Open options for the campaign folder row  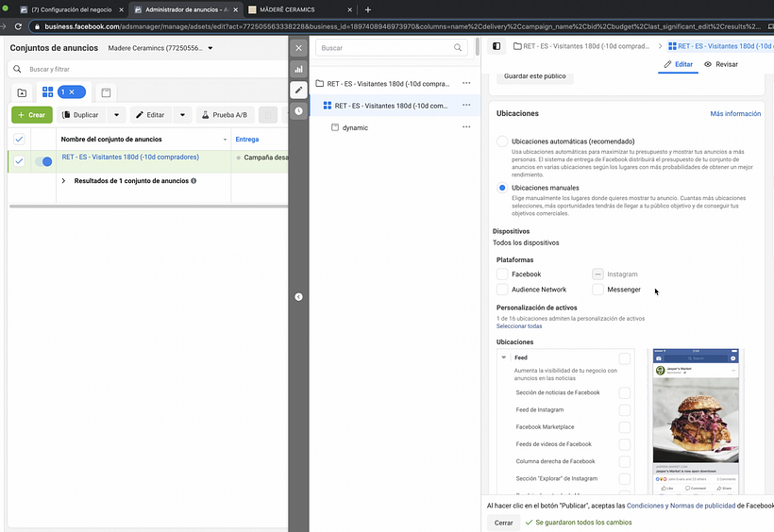(466, 83)
